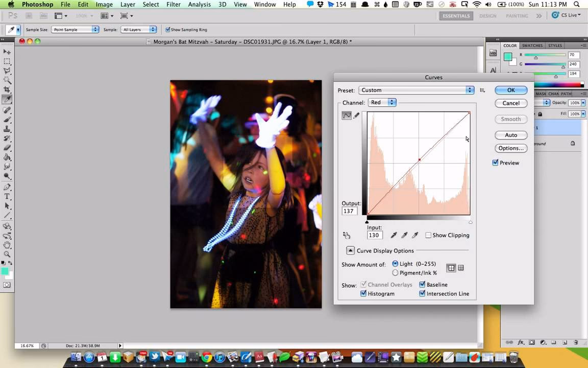Viewport: 588px width, 368px height.
Task: Uncheck the Baseline display option
Action: [422, 284]
